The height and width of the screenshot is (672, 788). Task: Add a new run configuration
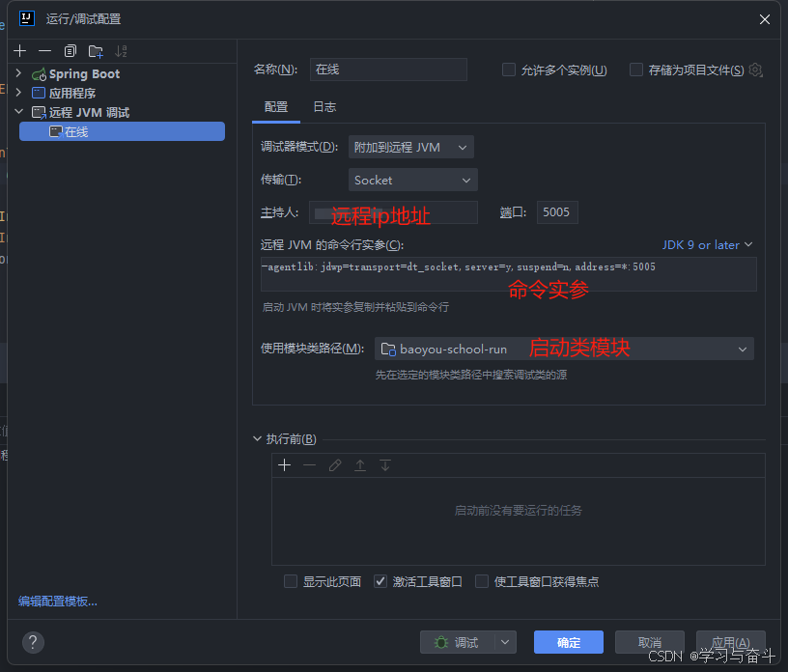(19, 50)
